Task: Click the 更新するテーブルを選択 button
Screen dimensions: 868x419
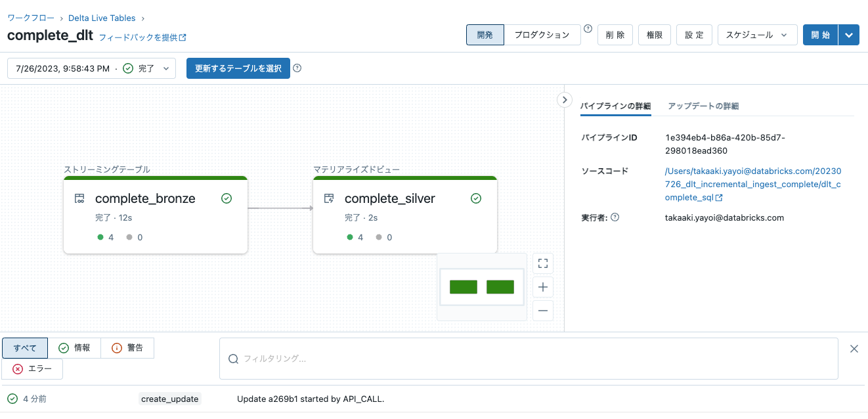Action: point(238,68)
